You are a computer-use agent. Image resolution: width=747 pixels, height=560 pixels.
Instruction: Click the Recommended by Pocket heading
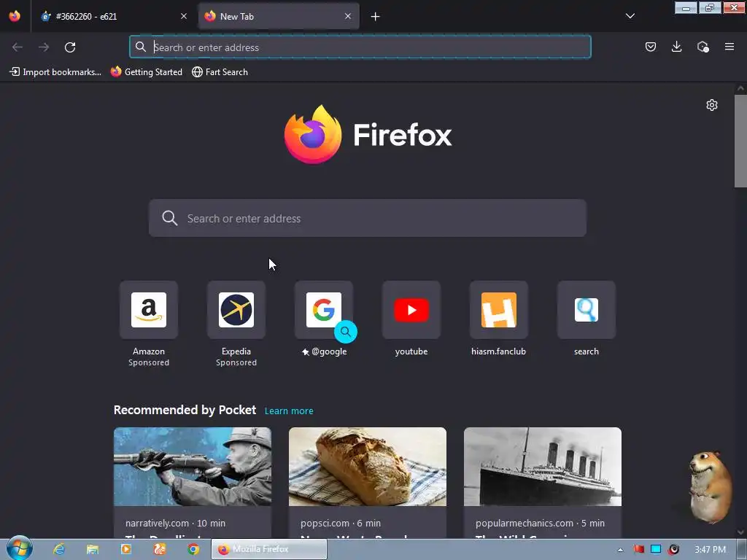click(185, 410)
